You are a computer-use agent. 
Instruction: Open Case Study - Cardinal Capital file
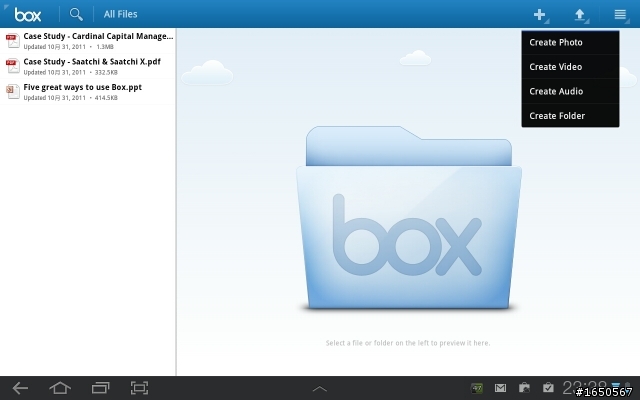click(x=88, y=41)
